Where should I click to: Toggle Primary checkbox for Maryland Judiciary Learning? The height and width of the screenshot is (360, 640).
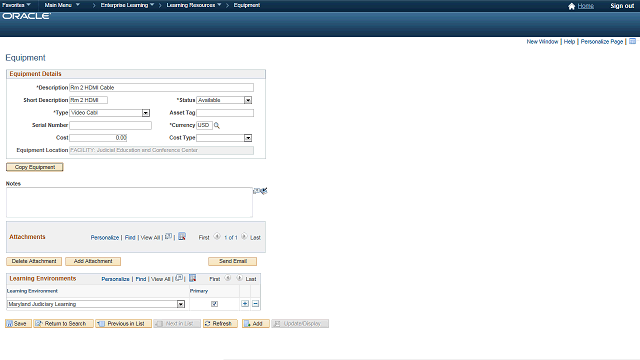(214, 304)
